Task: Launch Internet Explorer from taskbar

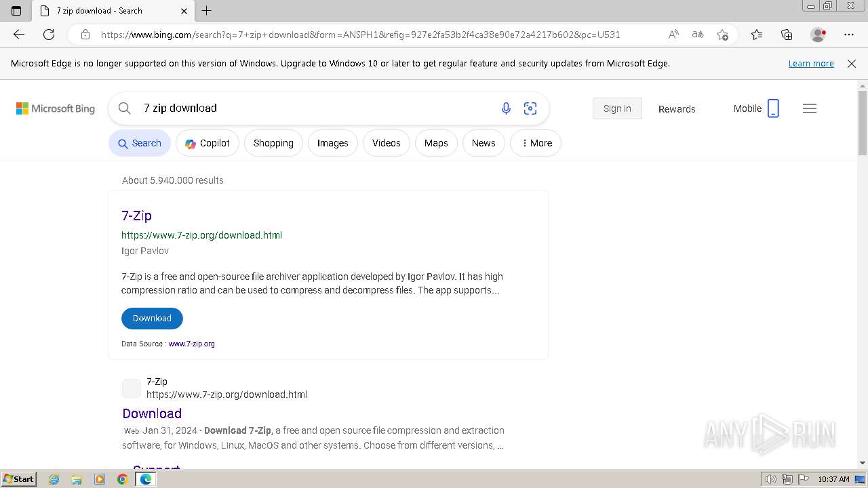Action: pos(54,479)
